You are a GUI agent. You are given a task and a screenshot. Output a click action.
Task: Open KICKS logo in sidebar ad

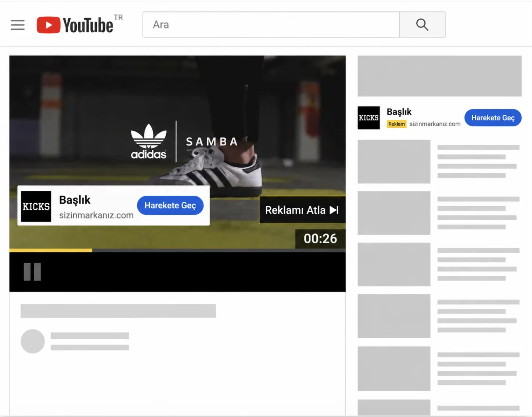tap(369, 118)
